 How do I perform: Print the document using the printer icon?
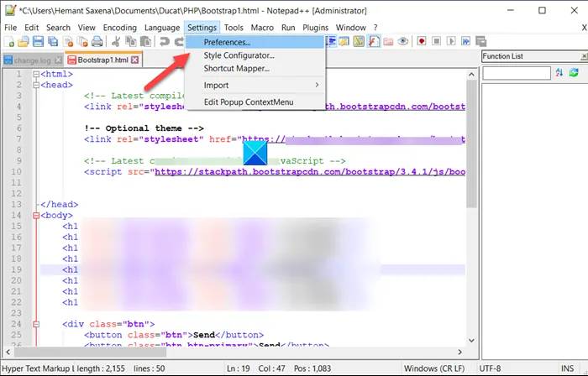pos(97,42)
